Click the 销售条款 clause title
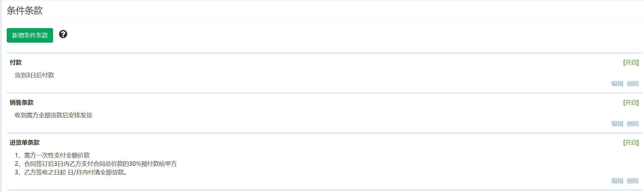This screenshot has height=192, width=644. tap(22, 103)
